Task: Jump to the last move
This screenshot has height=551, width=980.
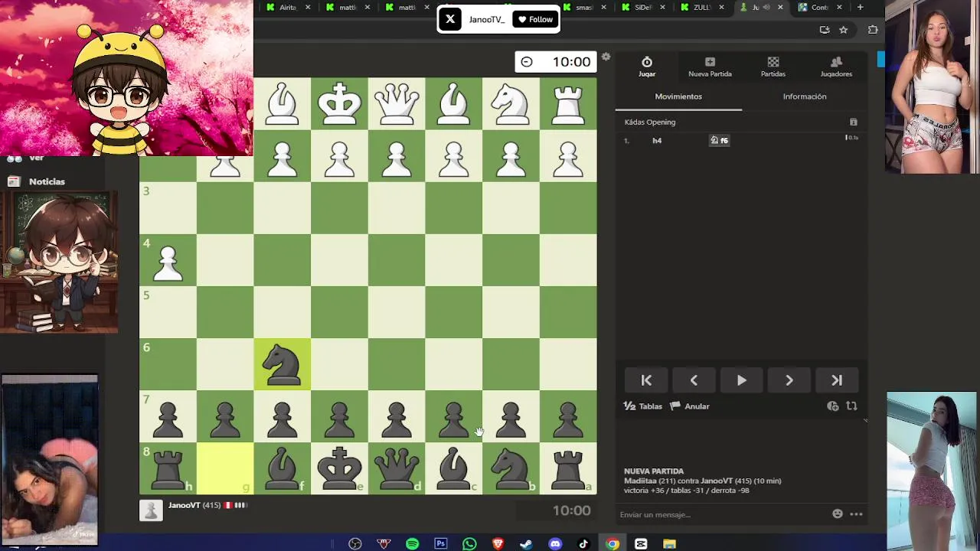Action: (x=837, y=380)
